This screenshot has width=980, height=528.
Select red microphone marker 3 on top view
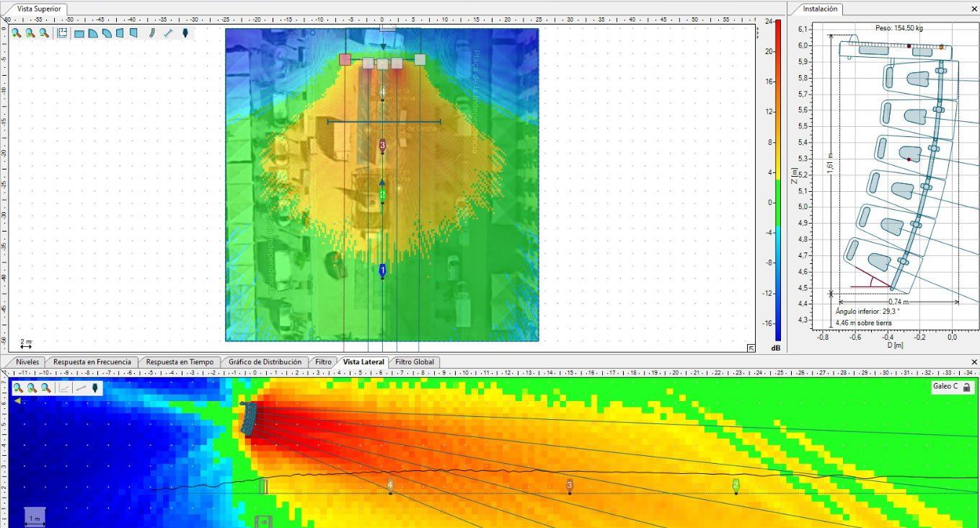click(382, 145)
